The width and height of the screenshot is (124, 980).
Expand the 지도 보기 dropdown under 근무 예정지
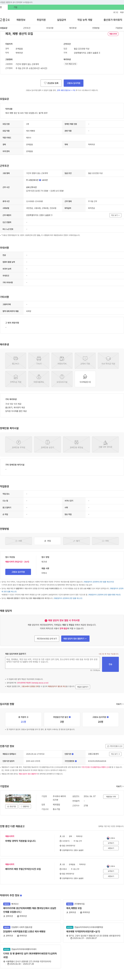115,215
